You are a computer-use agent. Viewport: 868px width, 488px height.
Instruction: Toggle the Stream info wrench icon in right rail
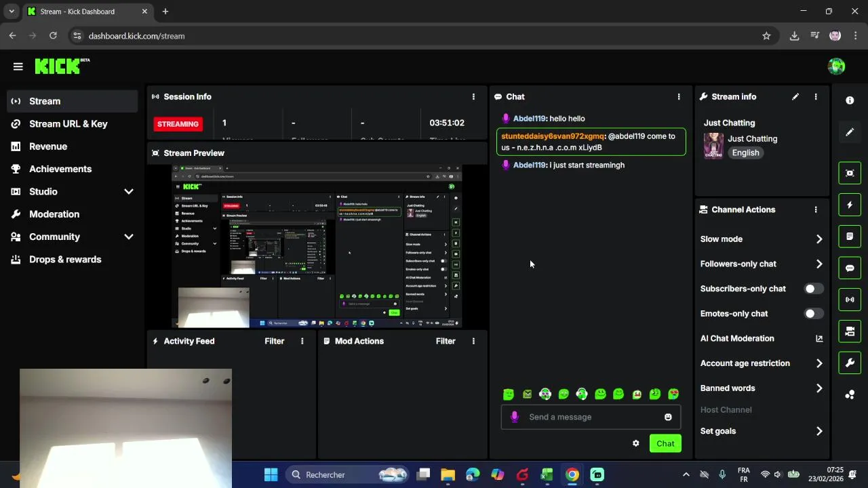pyautogui.click(x=850, y=363)
